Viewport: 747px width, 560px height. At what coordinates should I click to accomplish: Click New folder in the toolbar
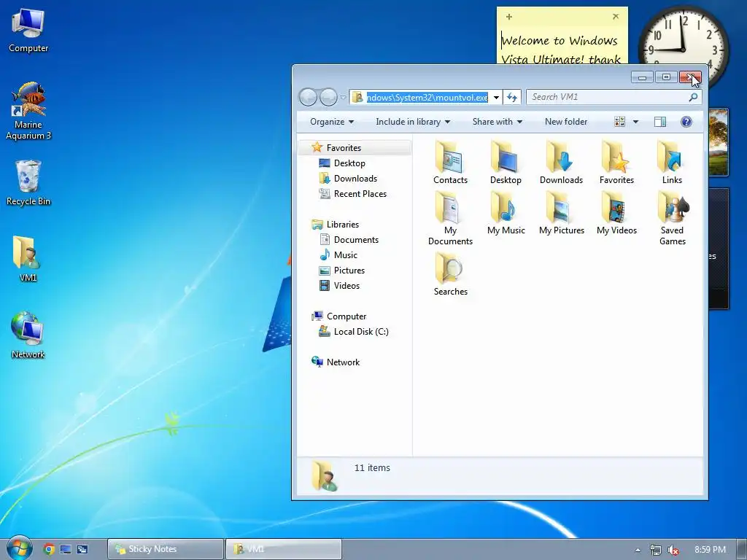[x=566, y=122]
